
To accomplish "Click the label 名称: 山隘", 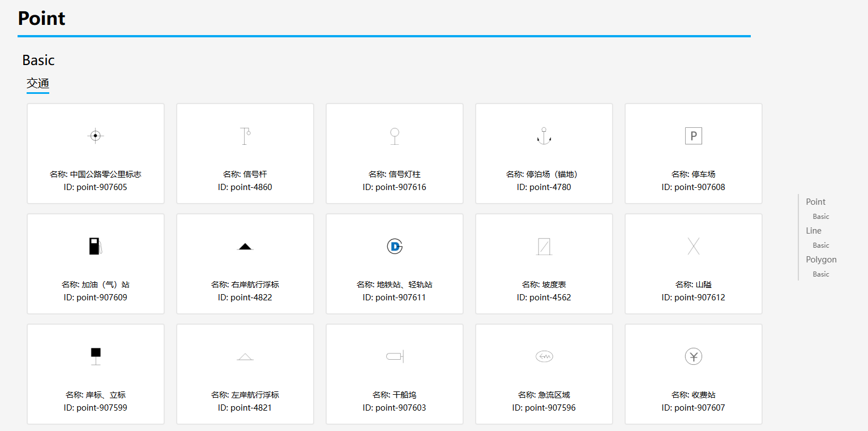I will pyautogui.click(x=694, y=285).
